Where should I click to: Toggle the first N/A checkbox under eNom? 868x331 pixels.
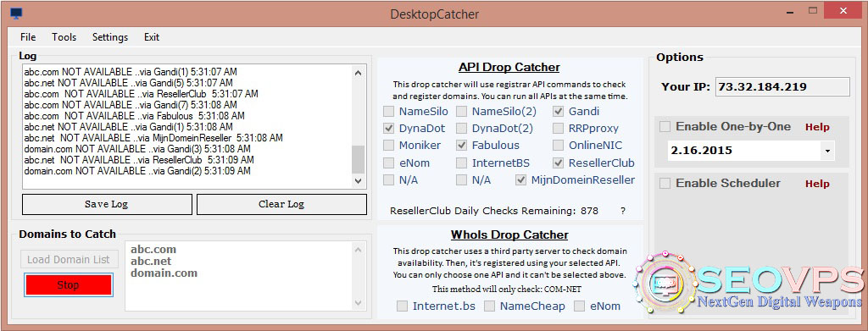tap(389, 179)
